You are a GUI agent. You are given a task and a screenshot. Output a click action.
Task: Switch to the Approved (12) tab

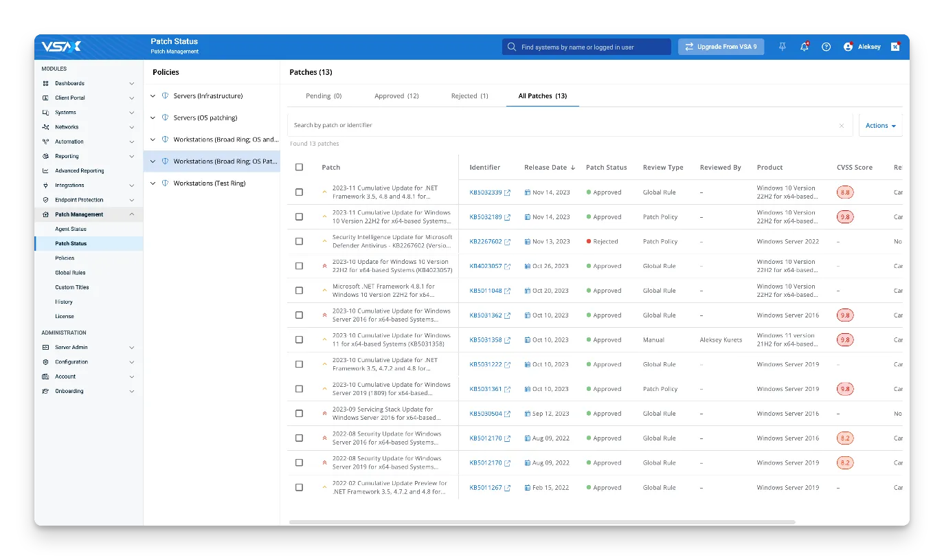[396, 96]
